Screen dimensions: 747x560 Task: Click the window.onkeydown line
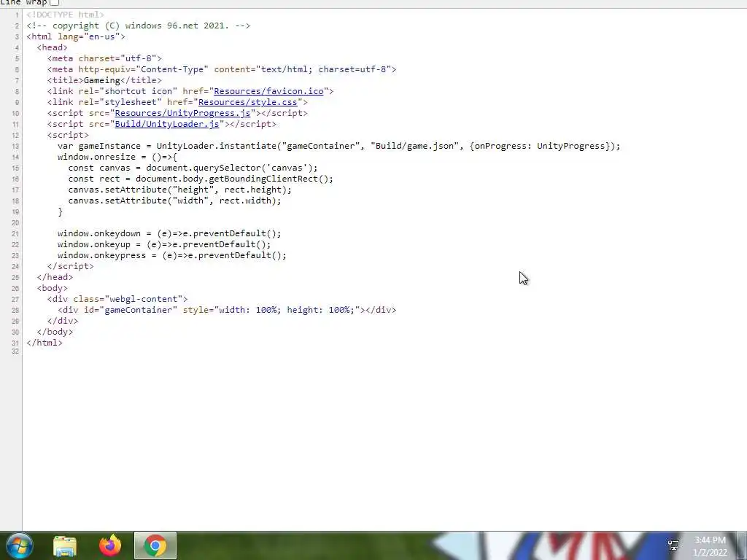point(169,233)
